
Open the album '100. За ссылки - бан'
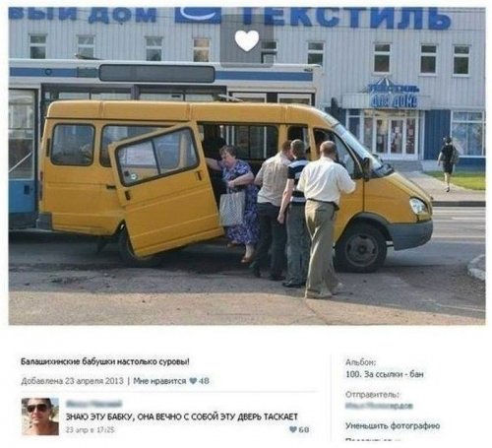pos(385,374)
